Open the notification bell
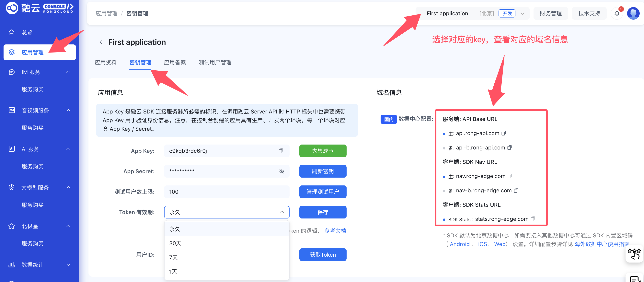Screen dimensions: 644x282 click(x=617, y=14)
